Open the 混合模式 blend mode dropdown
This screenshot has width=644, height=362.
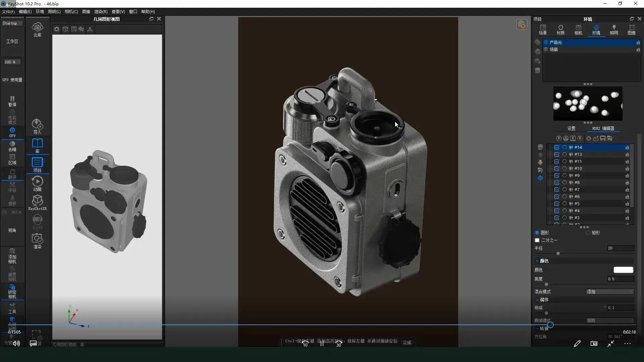[609, 292]
